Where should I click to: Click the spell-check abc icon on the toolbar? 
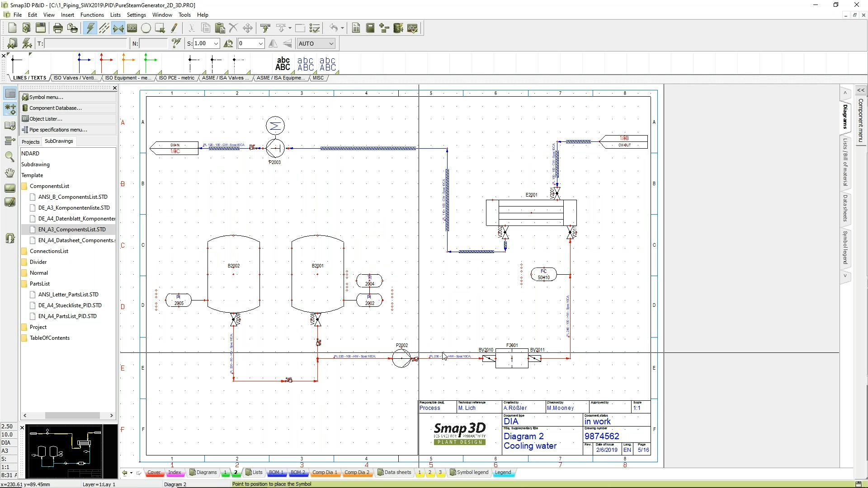(x=412, y=28)
